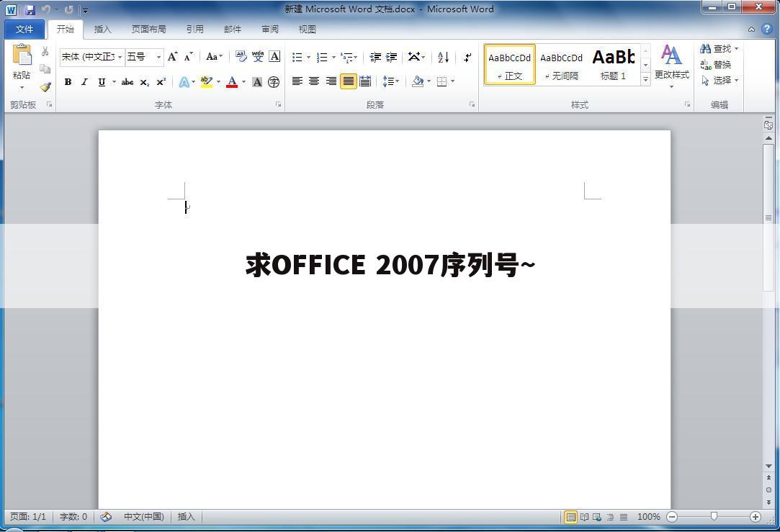
Task: Apply the Heading 1 style
Action: (614, 65)
